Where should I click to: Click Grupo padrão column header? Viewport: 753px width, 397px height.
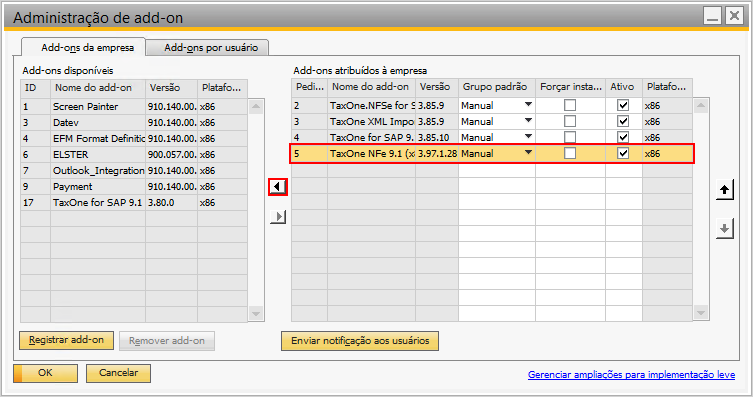497,87
